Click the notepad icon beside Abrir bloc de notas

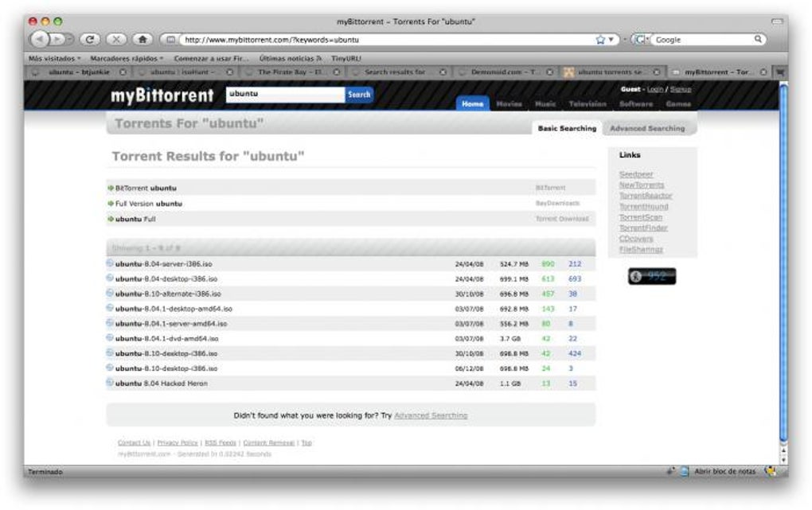click(x=685, y=471)
